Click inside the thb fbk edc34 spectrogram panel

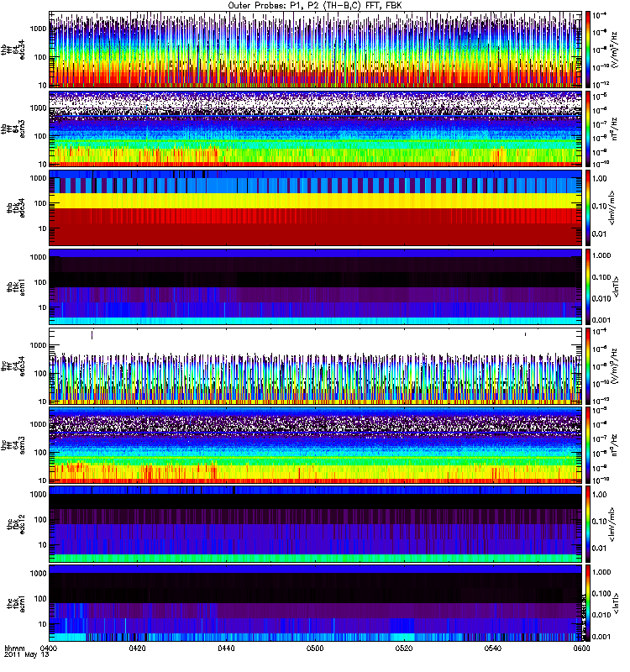click(315, 207)
